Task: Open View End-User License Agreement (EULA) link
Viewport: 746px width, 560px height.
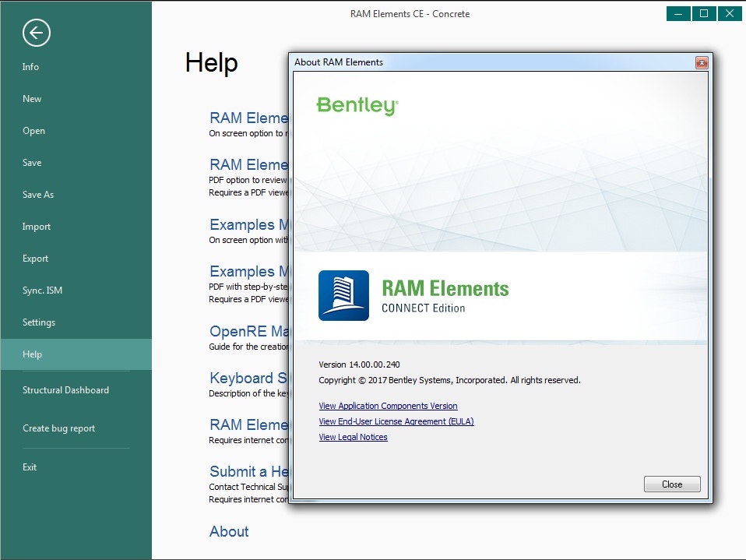Action: pos(396,421)
